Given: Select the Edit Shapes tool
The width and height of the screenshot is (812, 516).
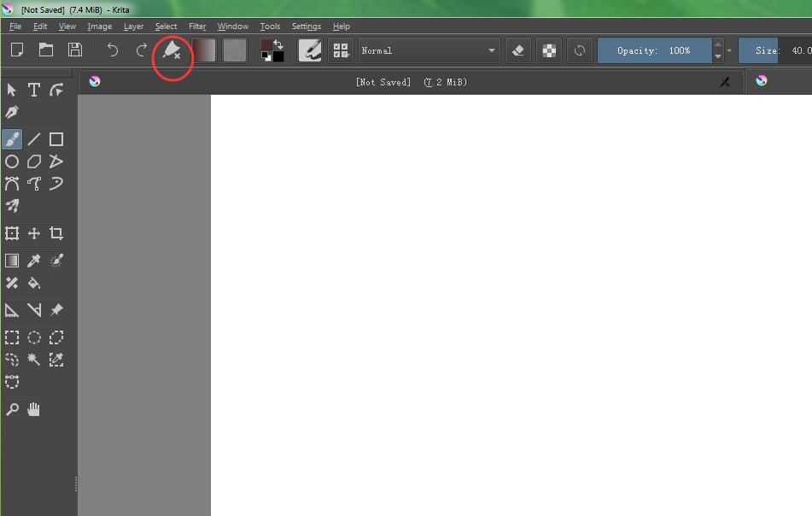Looking at the screenshot, I should click(x=56, y=91).
